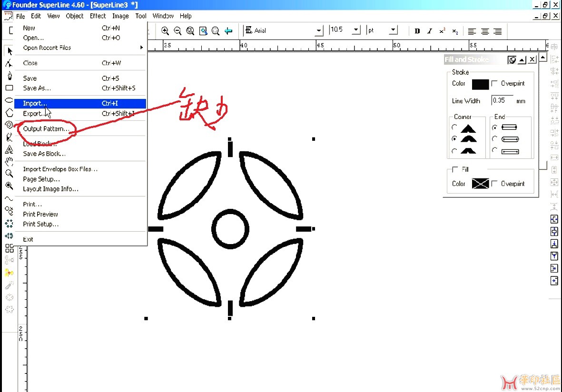562x392 pixels.
Task: Enable Stroke Overprint checkbox
Action: tap(494, 83)
